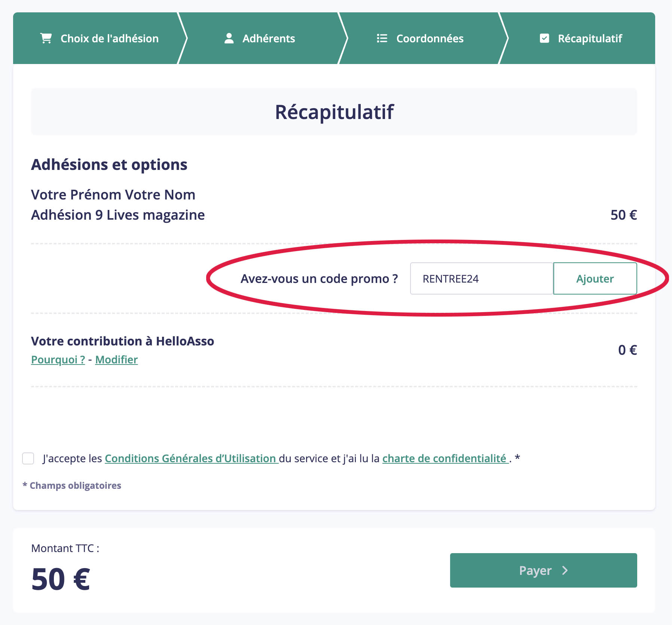Click the list icon beside Coordonnées
Image resolution: width=672 pixels, height=625 pixels.
(382, 38)
